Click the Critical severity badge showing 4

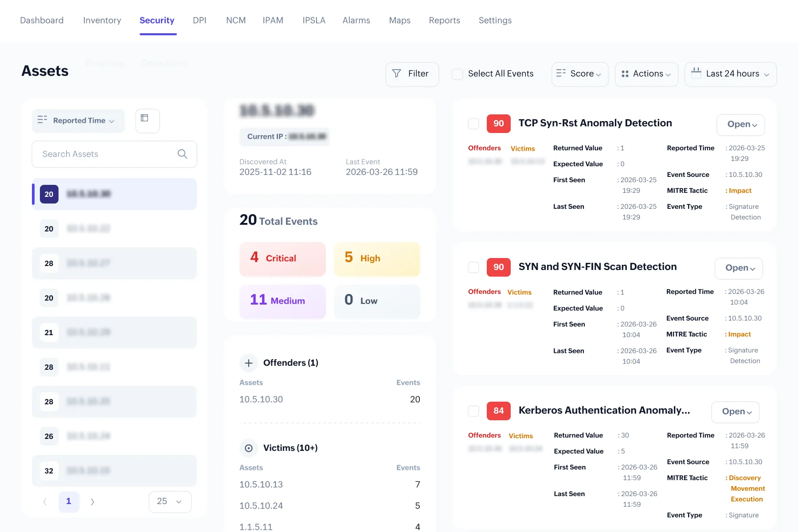point(282,258)
